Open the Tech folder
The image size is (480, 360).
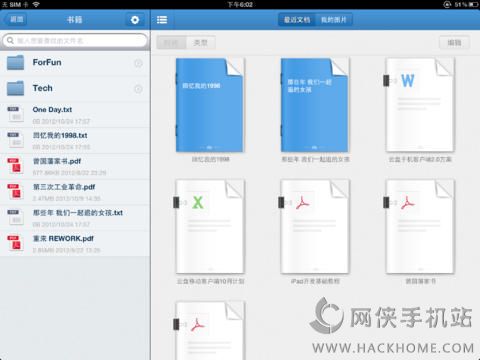[x=75, y=89]
